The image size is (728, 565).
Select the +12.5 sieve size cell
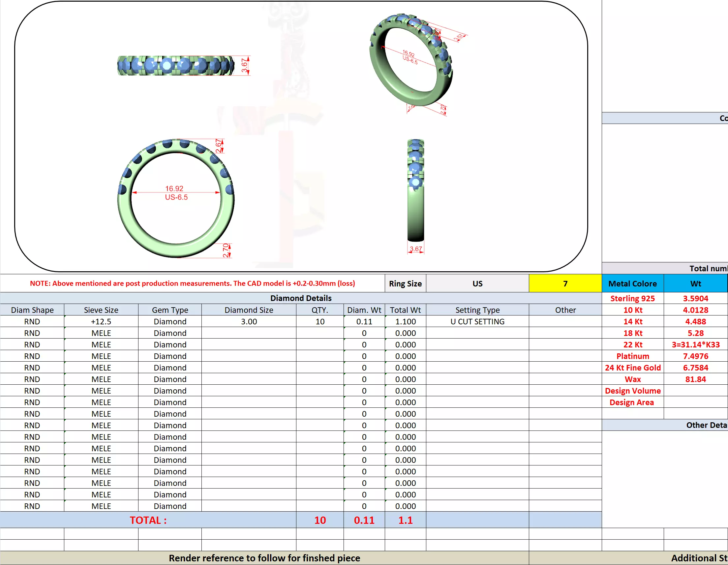pyautogui.click(x=101, y=321)
